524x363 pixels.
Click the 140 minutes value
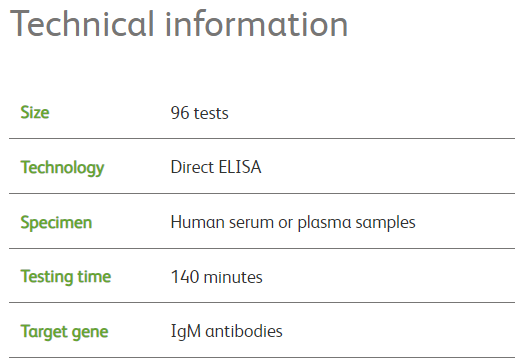pyautogui.click(x=217, y=277)
